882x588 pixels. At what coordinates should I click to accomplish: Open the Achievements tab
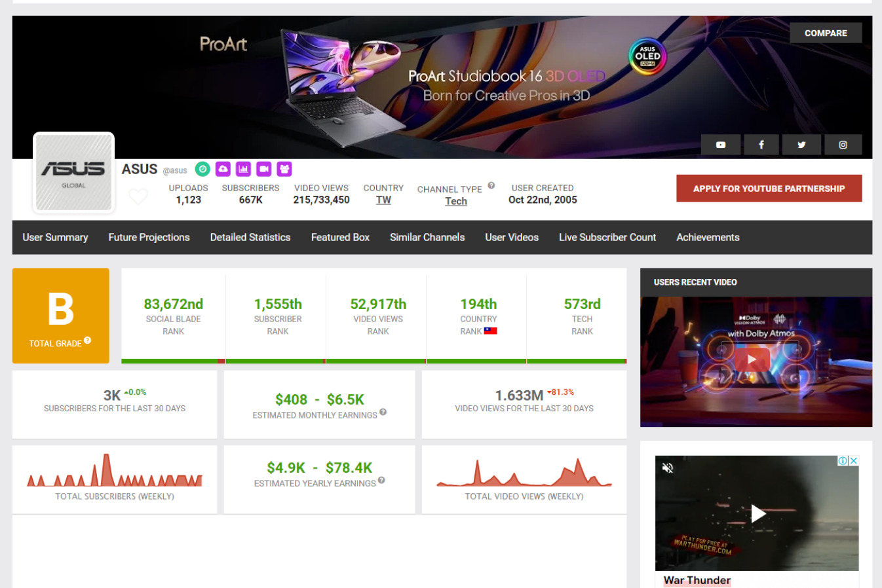(x=708, y=237)
